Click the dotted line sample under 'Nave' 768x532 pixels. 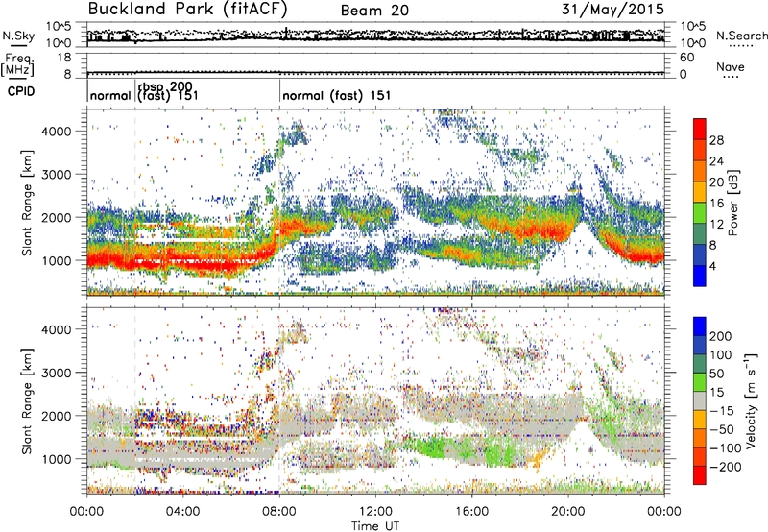click(731, 78)
